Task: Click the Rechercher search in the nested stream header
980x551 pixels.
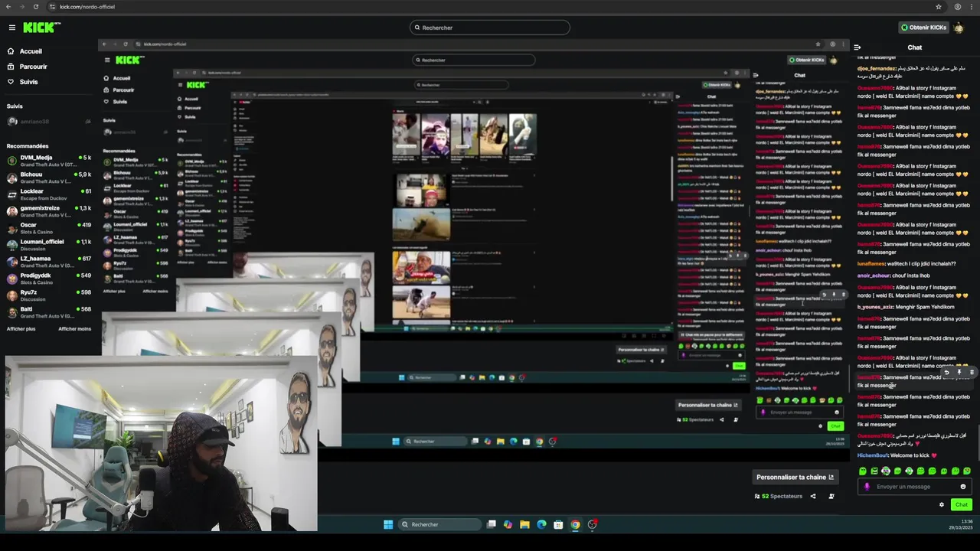Action: click(474, 60)
